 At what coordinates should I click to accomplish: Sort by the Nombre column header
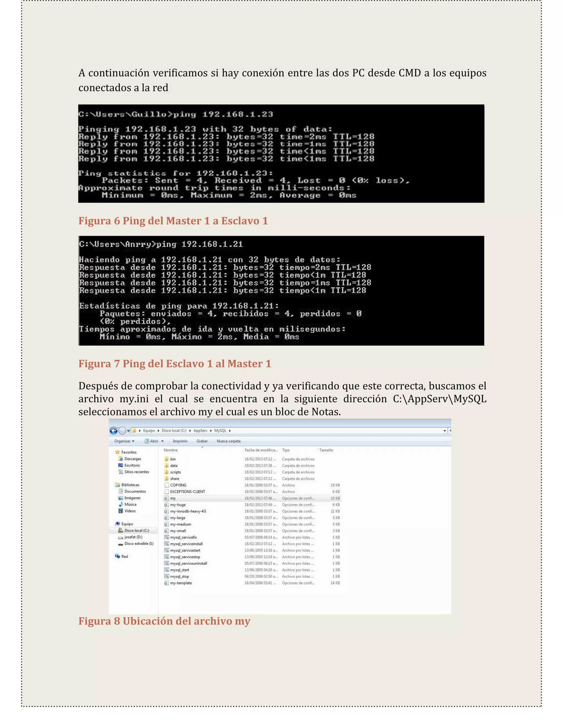coord(170,450)
